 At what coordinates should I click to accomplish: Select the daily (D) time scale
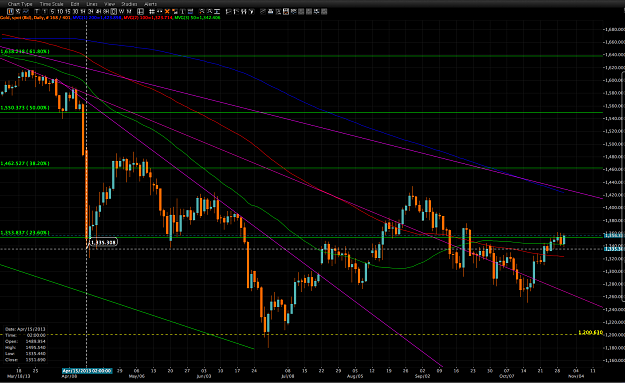point(114,12)
